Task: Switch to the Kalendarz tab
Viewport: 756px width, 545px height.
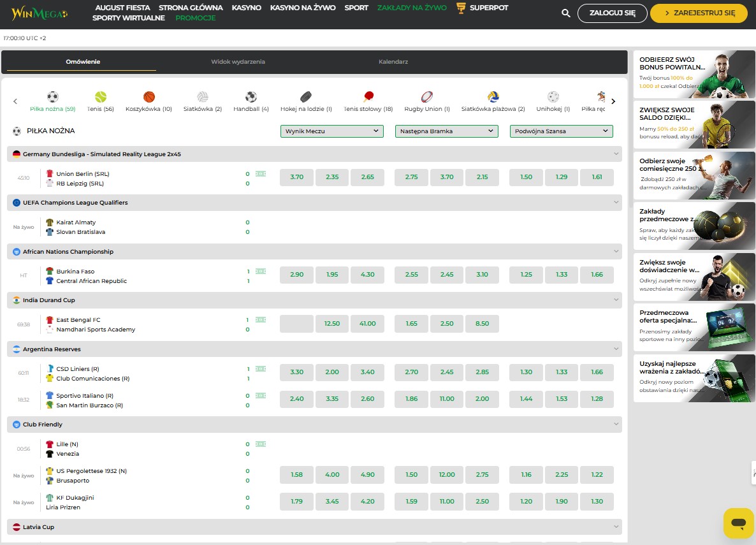Action: [x=393, y=62]
